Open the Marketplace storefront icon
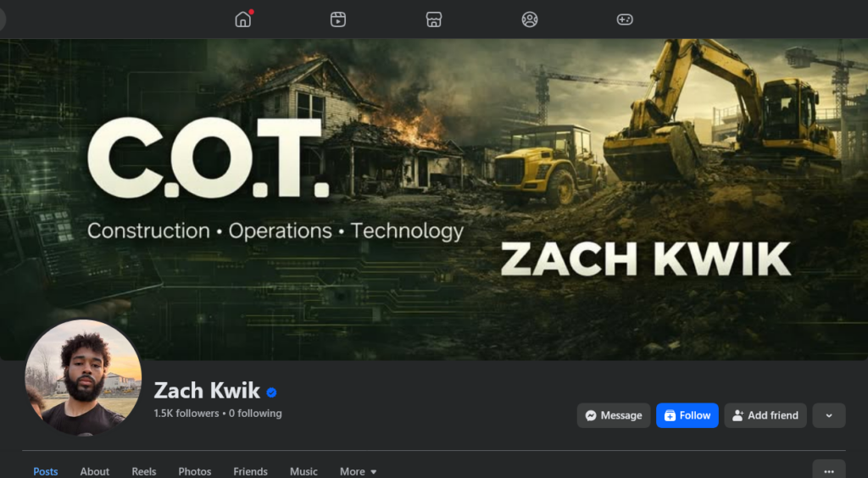Viewport: 868px width, 478px height. point(434,19)
